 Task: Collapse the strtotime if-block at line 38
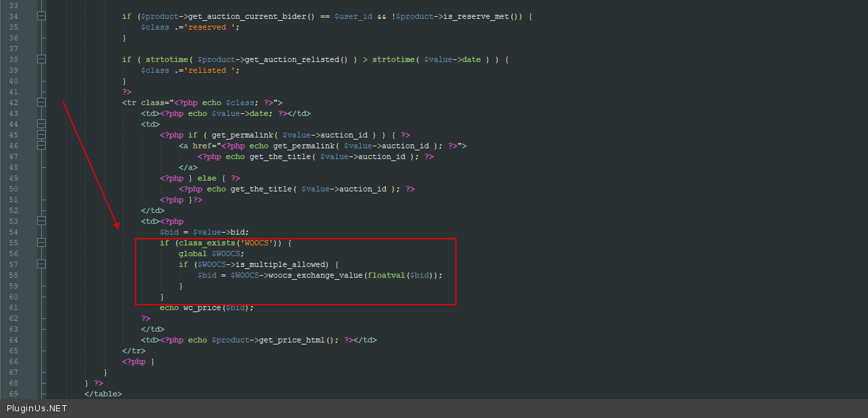42,59
